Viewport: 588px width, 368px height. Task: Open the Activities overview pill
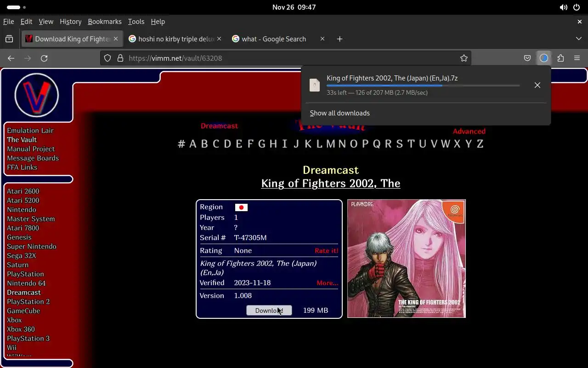click(x=17, y=7)
